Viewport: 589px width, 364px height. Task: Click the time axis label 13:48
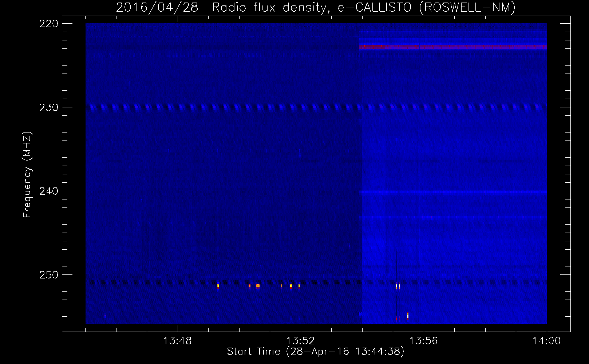click(x=177, y=341)
